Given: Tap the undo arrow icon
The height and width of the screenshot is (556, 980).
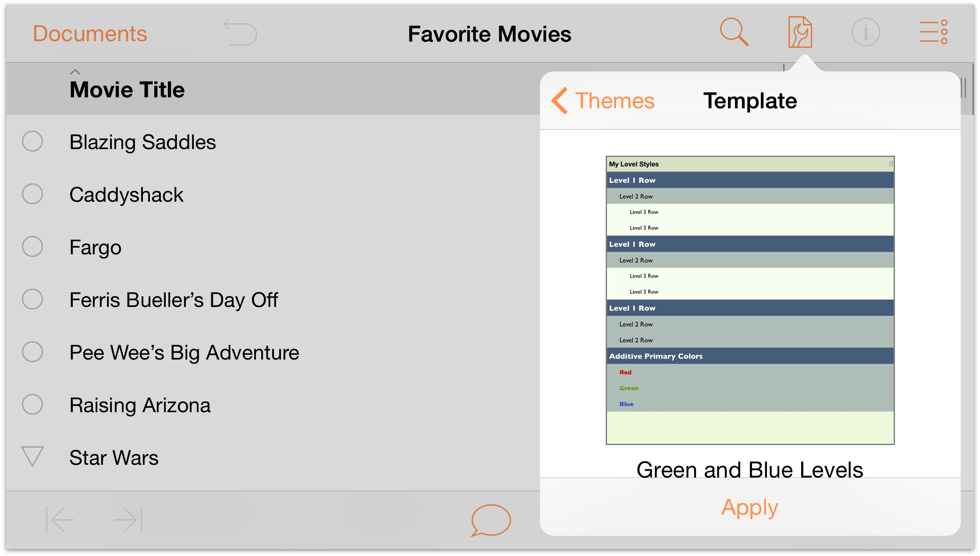Looking at the screenshot, I should 240,32.
